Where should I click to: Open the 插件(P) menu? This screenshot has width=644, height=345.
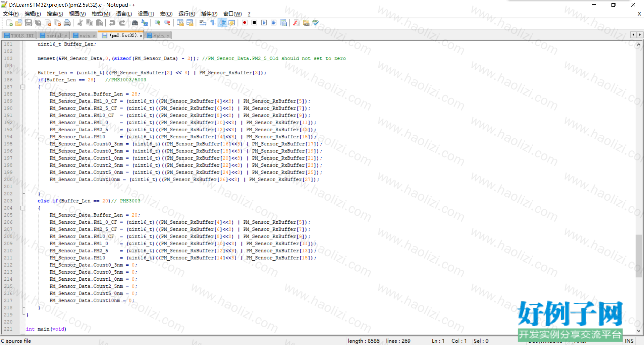pyautogui.click(x=209, y=14)
